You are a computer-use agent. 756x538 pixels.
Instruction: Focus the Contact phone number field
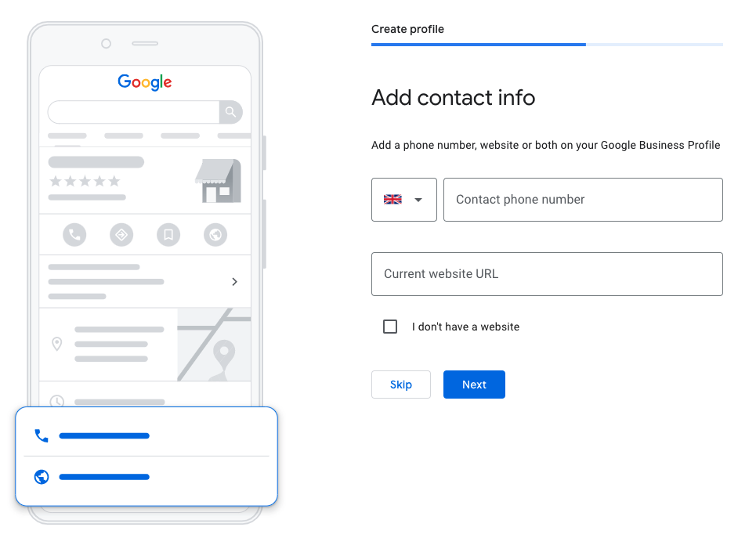pyautogui.click(x=583, y=200)
